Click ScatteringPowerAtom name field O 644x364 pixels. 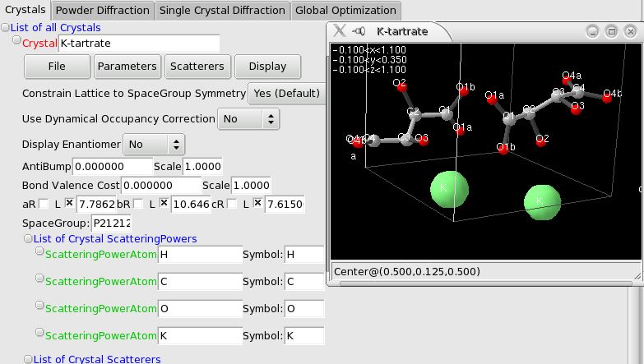[x=200, y=309]
